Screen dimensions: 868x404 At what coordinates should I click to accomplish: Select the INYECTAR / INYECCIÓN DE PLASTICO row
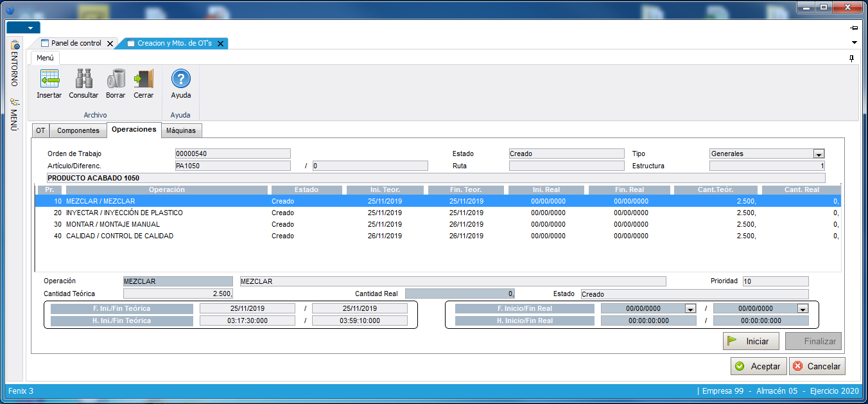(125, 213)
